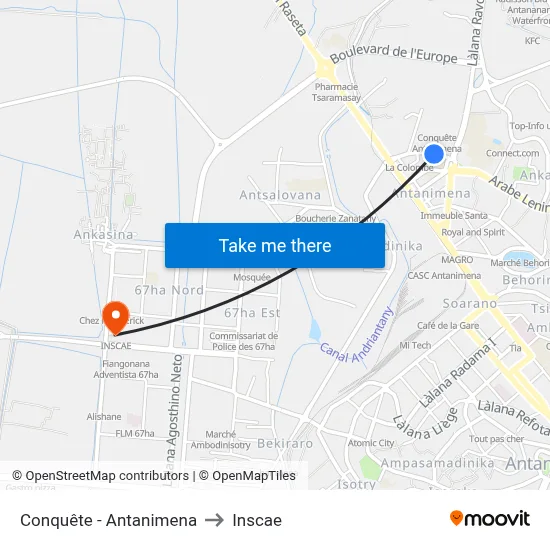Screen dimensions: 550x550
Task: Open the OpenMapTiles attribution link
Action: 247,476
